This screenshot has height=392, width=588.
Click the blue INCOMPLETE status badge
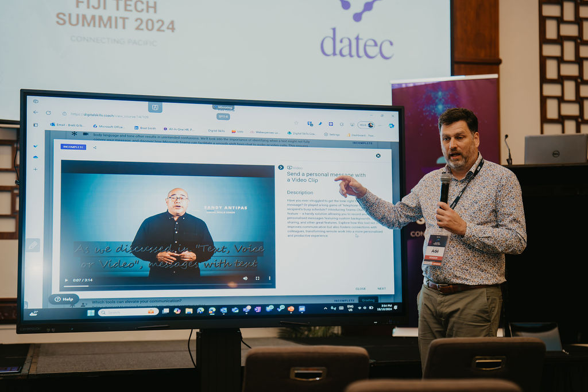tap(73, 147)
